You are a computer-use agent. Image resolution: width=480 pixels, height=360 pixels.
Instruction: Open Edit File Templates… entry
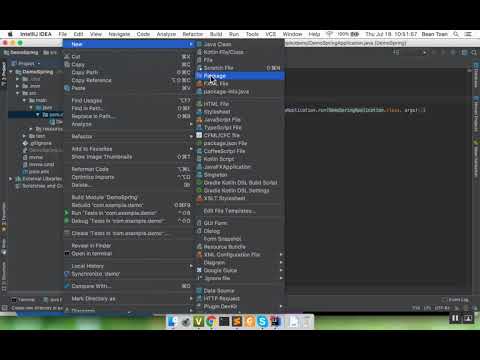(229, 211)
